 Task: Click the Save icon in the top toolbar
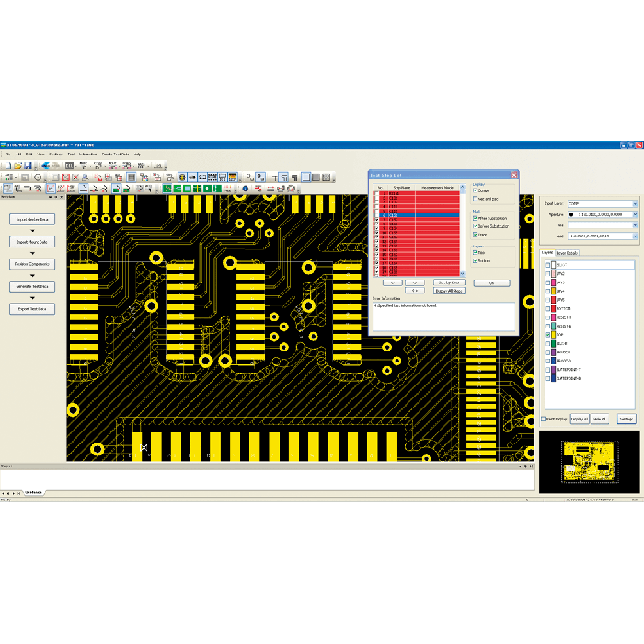click(28, 166)
